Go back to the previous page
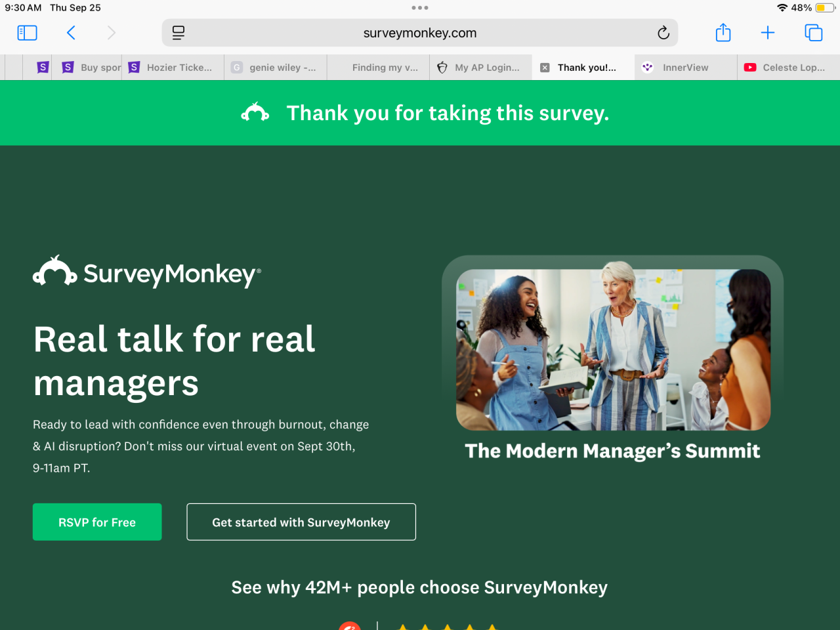This screenshot has width=840, height=630. (71, 33)
